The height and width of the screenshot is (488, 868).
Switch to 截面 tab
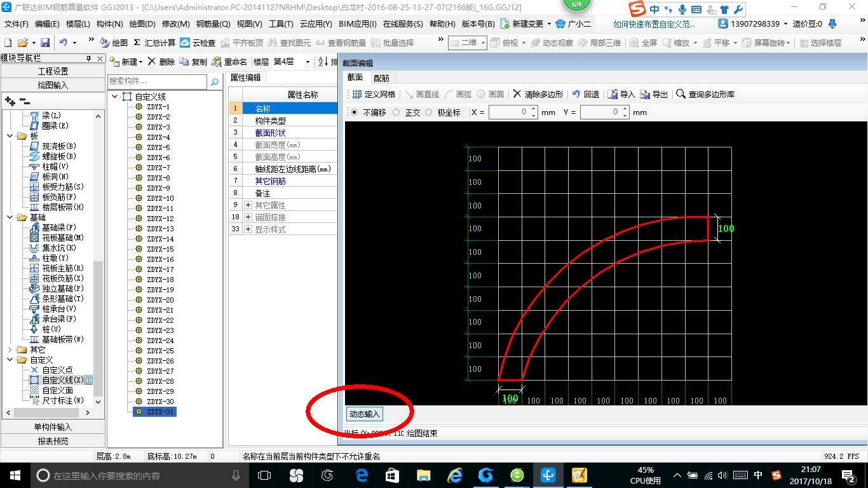tap(355, 78)
